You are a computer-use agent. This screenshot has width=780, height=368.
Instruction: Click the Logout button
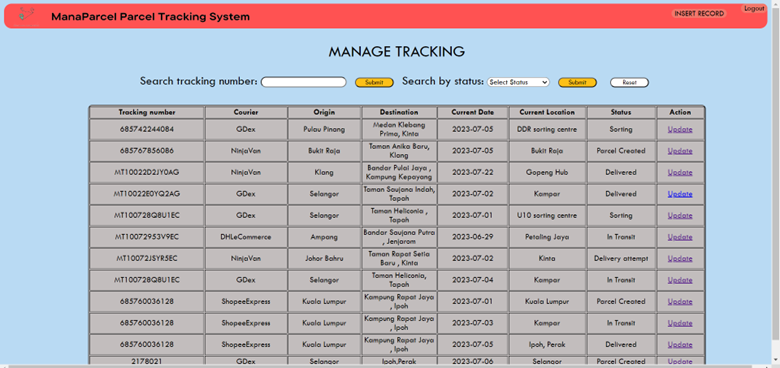(x=754, y=8)
